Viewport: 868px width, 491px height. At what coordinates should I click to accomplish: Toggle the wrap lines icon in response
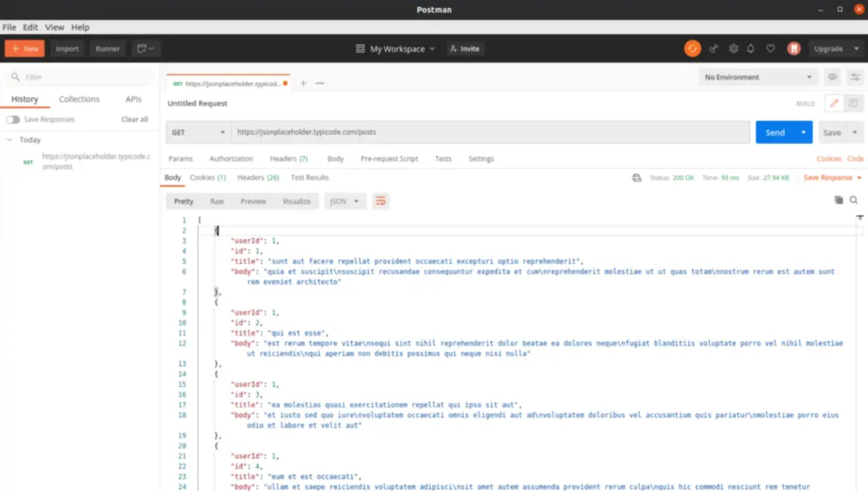(x=380, y=201)
